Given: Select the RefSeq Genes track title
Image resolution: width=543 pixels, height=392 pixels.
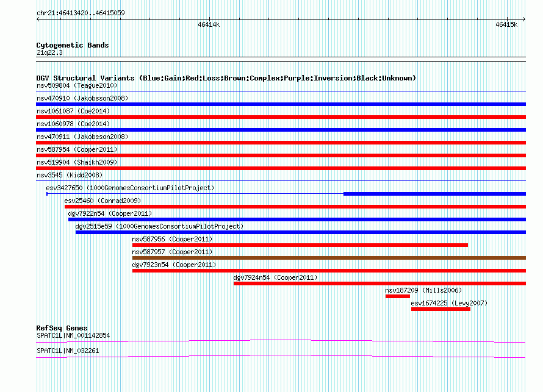Looking at the screenshot, I should tap(62, 328).
